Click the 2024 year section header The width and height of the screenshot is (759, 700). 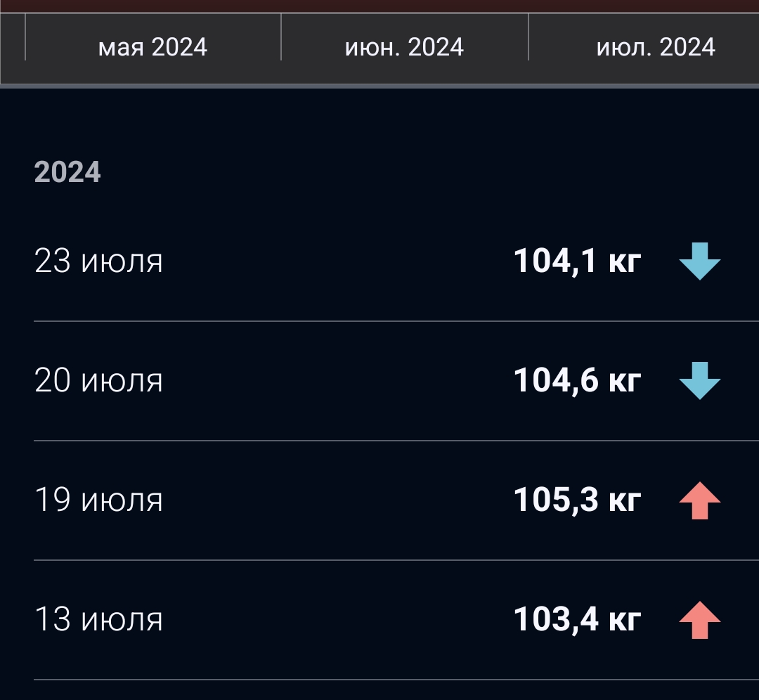67,172
